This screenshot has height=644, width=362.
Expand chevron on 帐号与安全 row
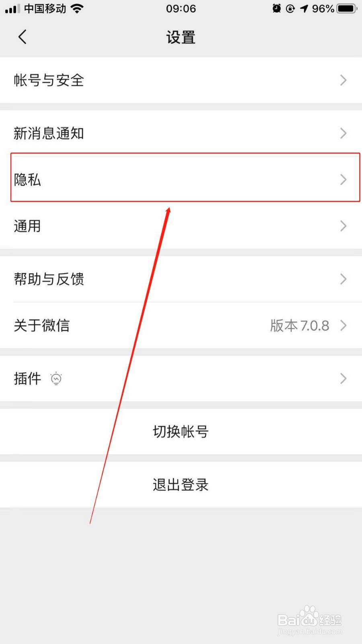point(343,80)
